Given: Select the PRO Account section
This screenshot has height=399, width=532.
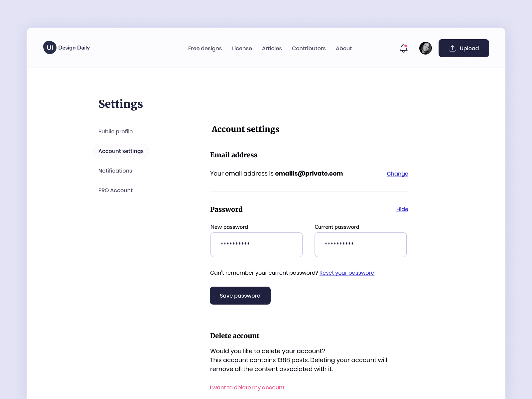Looking at the screenshot, I should [115, 190].
